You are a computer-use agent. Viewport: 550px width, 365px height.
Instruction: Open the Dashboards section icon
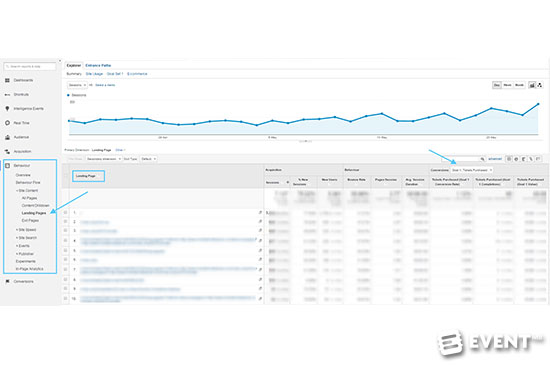[x=7, y=80]
